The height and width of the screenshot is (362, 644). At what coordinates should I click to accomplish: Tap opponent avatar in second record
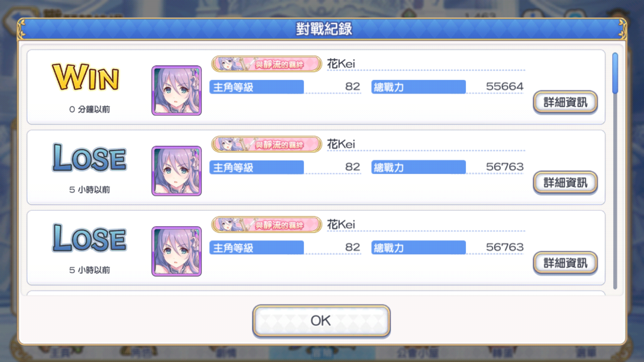point(177,171)
